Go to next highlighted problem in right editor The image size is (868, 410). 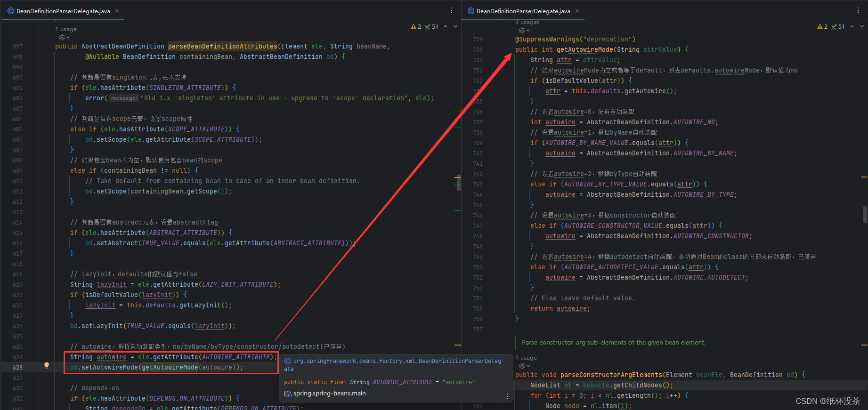coord(862,27)
